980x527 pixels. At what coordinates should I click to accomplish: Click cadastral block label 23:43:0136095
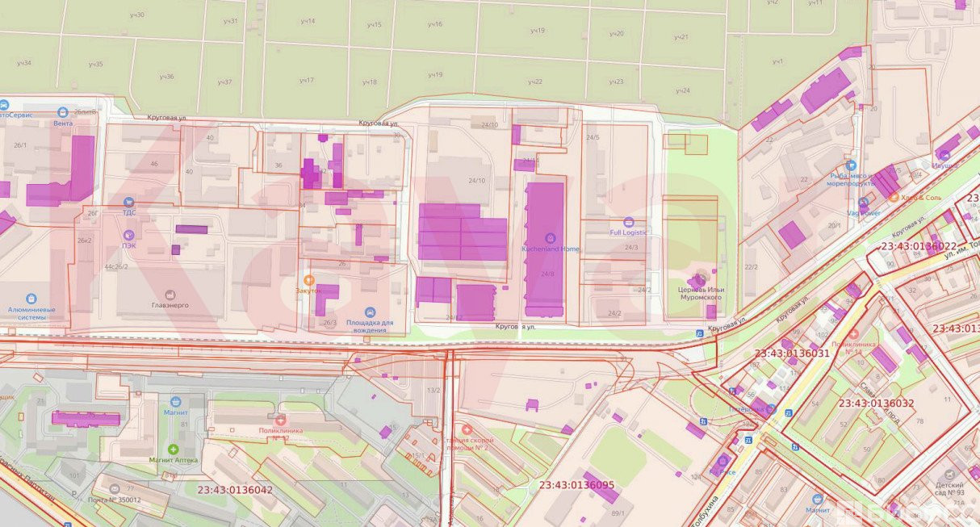576,485
